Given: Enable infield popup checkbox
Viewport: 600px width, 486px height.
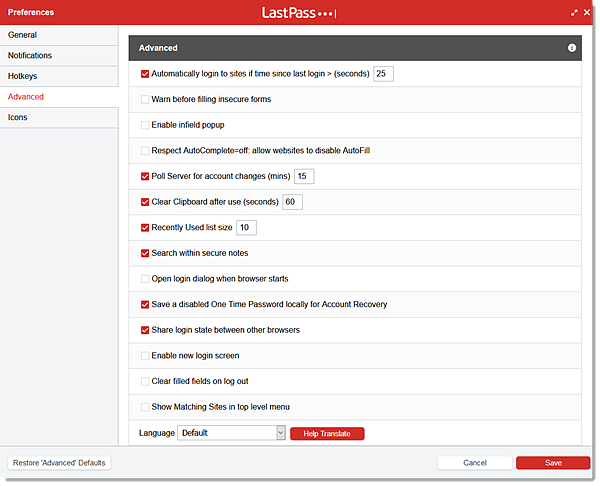Looking at the screenshot, I should pos(145,125).
